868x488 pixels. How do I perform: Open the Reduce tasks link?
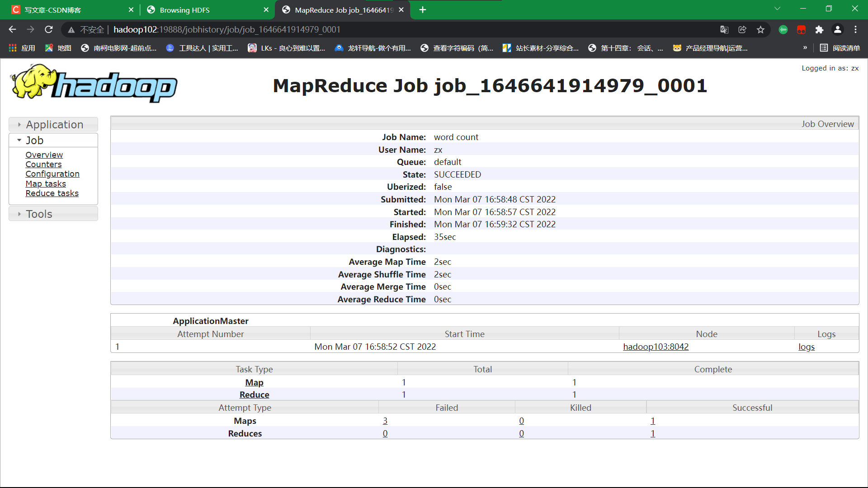point(52,193)
